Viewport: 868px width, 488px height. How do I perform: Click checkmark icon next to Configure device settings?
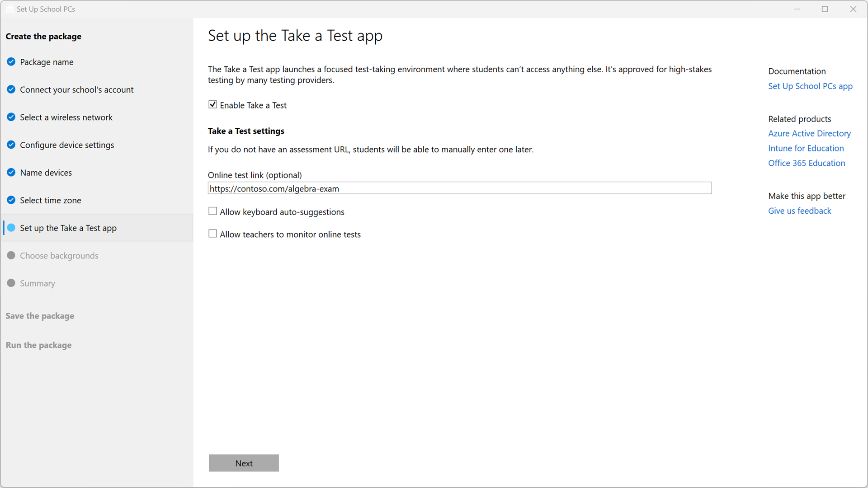(11, 145)
